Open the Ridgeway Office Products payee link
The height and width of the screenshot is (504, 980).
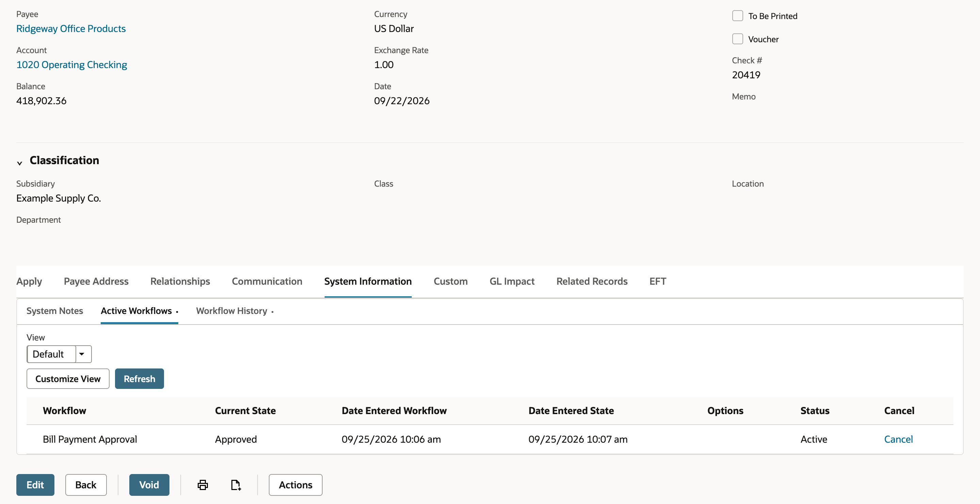click(71, 29)
